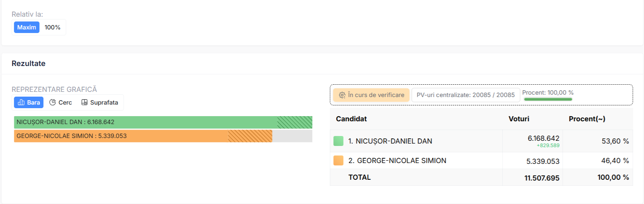Click the green Nicușor-Daniel Dan color swatch
The image size is (644, 204).
pos(338,141)
